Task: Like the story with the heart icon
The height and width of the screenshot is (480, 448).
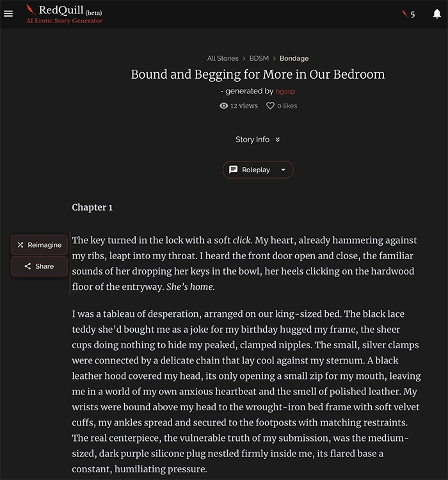Action: pos(270,106)
